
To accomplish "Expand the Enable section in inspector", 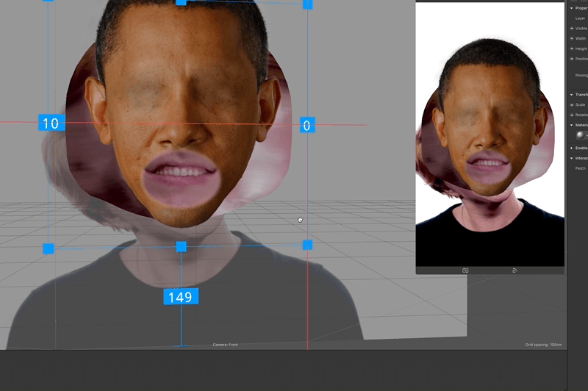I will pos(572,148).
